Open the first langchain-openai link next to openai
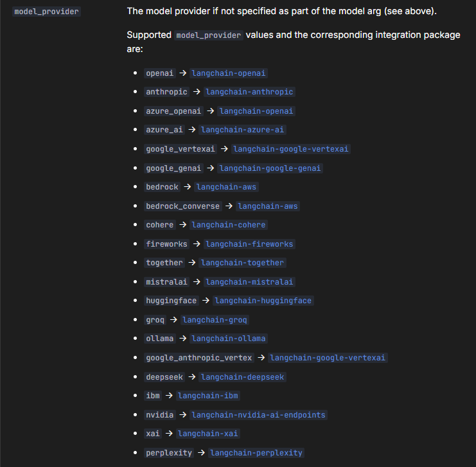This screenshot has height=467, width=476. coord(229,73)
